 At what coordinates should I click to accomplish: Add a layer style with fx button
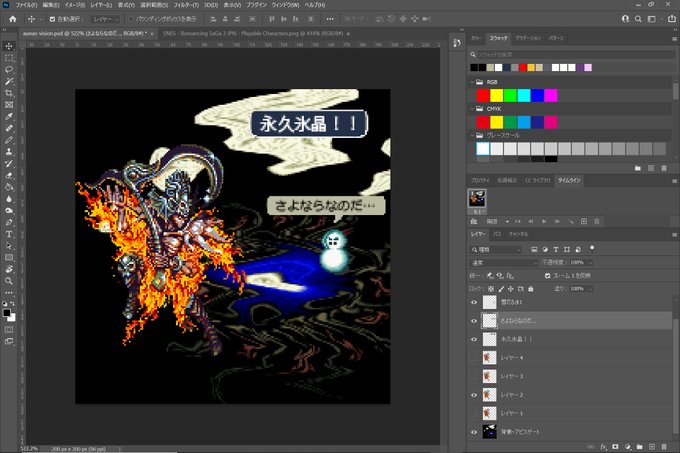pyautogui.click(x=603, y=446)
